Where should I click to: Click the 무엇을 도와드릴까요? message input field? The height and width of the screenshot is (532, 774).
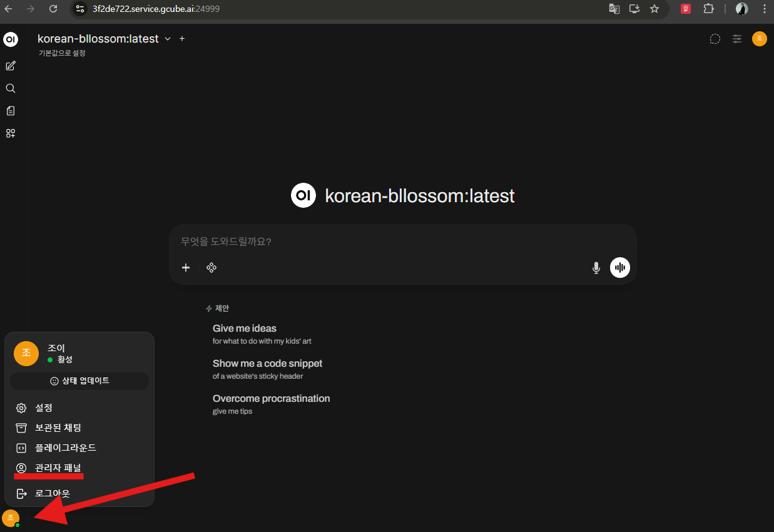(x=375, y=242)
